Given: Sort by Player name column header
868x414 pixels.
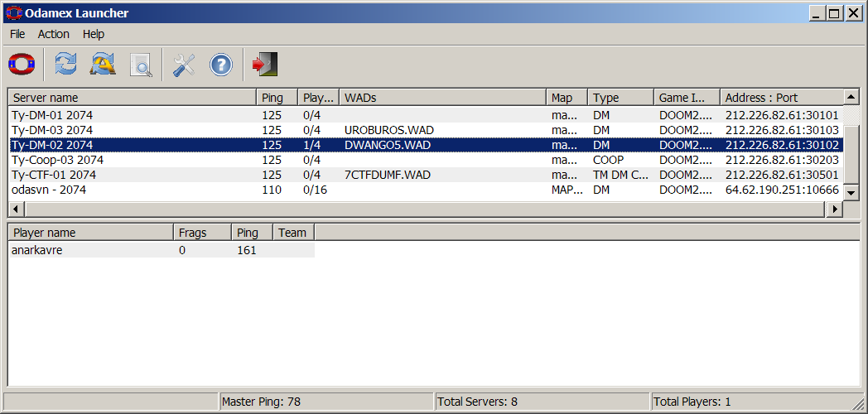Looking at the screenshot, I should [x=91, y=233].
